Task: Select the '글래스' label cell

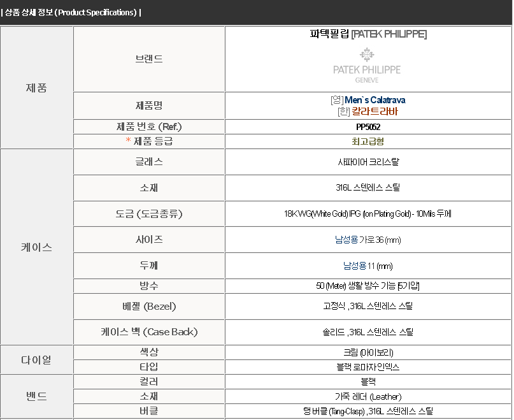Action: pyautogui.click(x=149, y=162)
